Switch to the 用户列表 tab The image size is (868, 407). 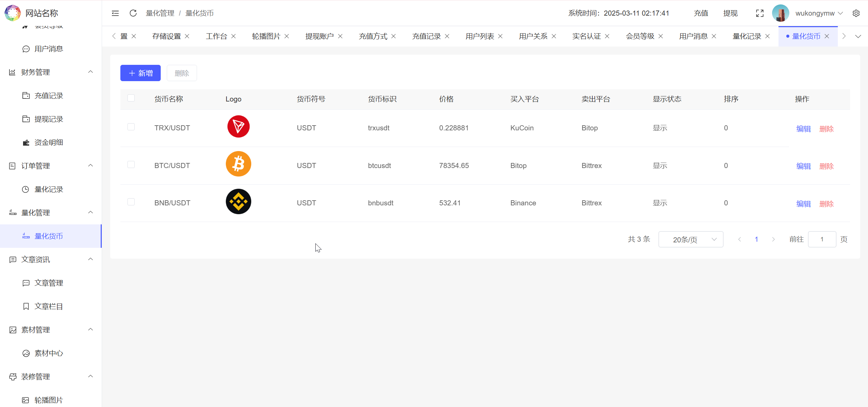click(x=479, y=36)
